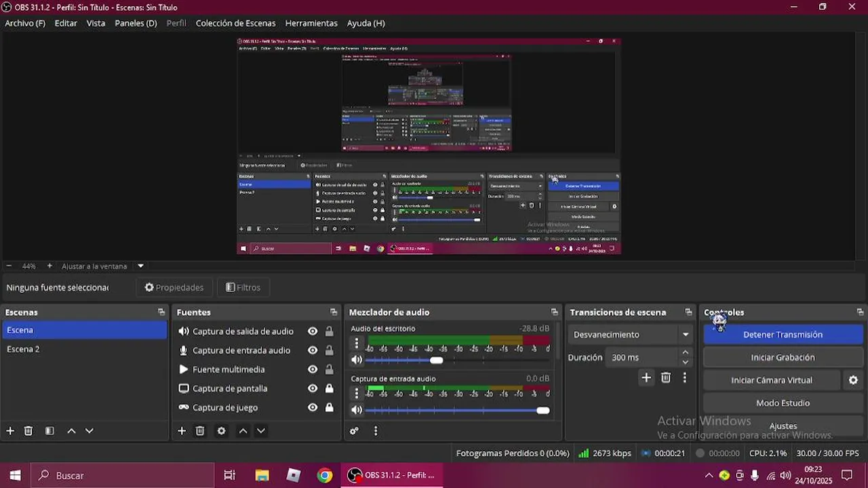Hide Captura de salida de audio source

(x=313, y=331)
